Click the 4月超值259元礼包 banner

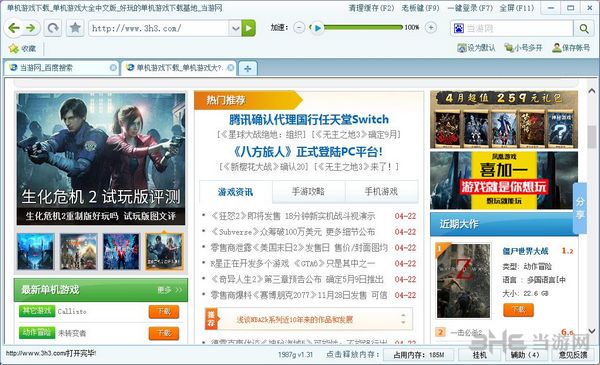504,119
